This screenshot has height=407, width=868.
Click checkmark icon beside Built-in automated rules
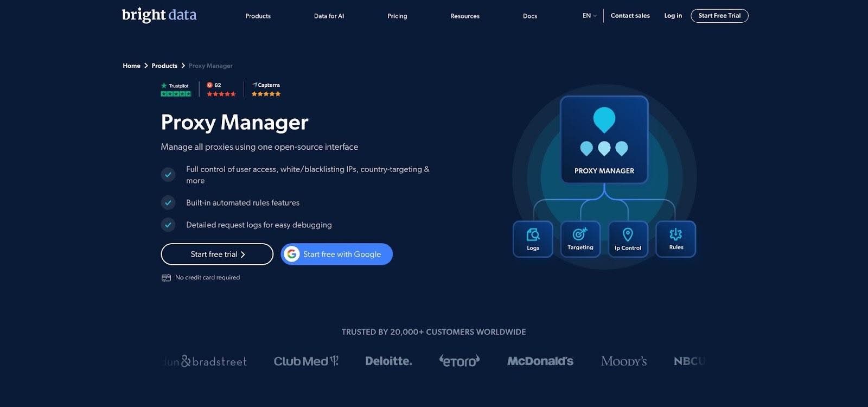pos(168,203)
